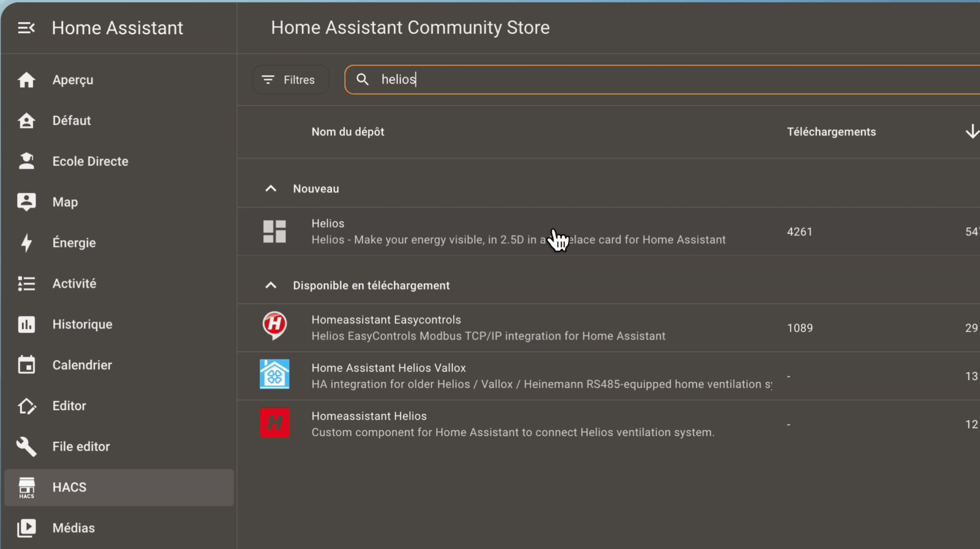Open the Activité list icon
980x549 pixels.
(26, 284)
